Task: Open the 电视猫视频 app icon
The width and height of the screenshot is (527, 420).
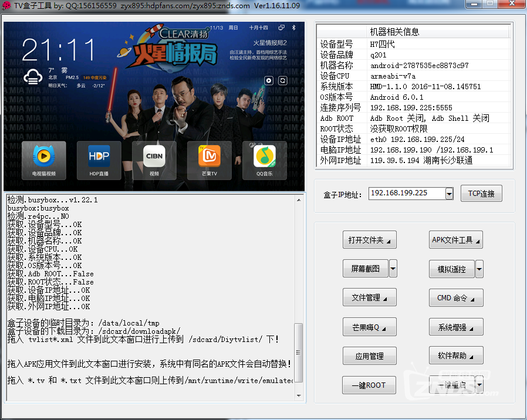Action: click(x=43, y=160)
